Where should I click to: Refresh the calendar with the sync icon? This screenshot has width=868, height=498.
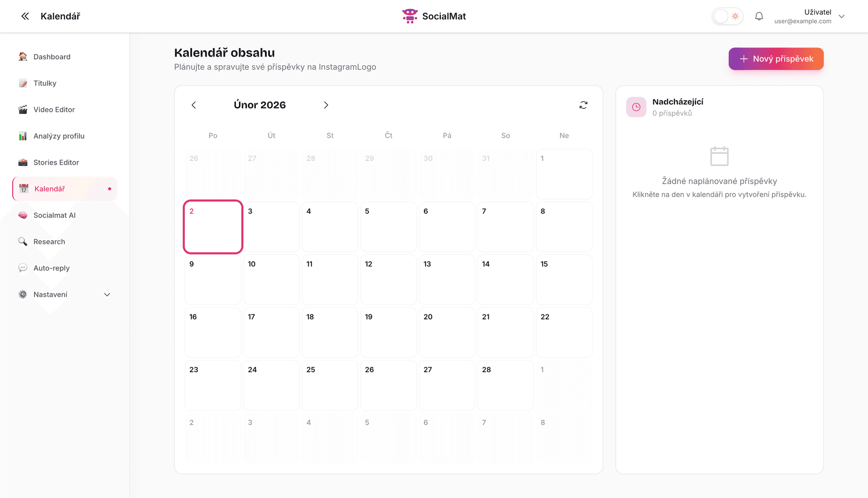[583, 105]
